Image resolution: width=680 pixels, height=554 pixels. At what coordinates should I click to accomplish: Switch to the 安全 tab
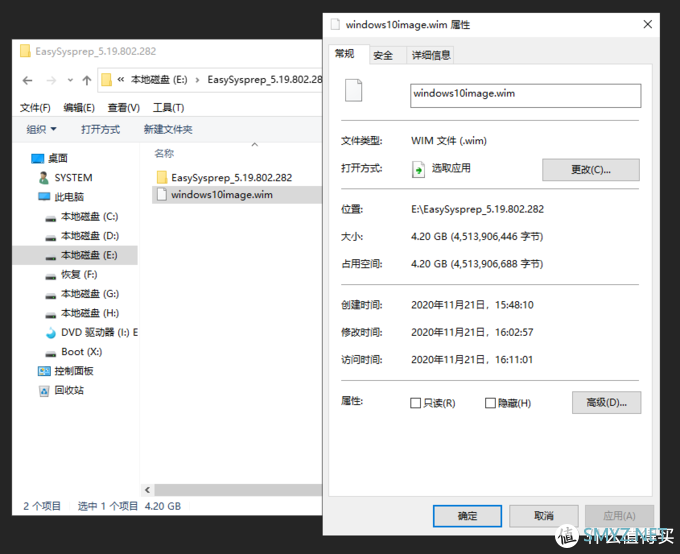coord(383,55)
